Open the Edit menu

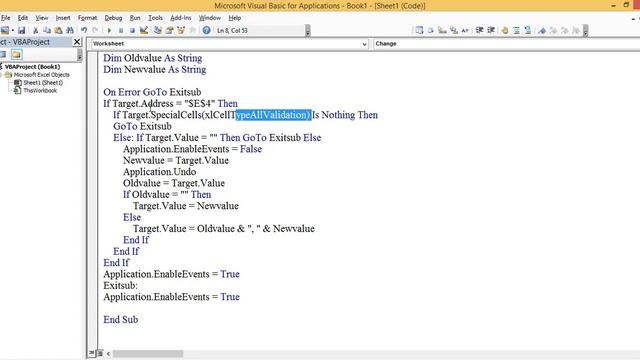click(23, 18)
